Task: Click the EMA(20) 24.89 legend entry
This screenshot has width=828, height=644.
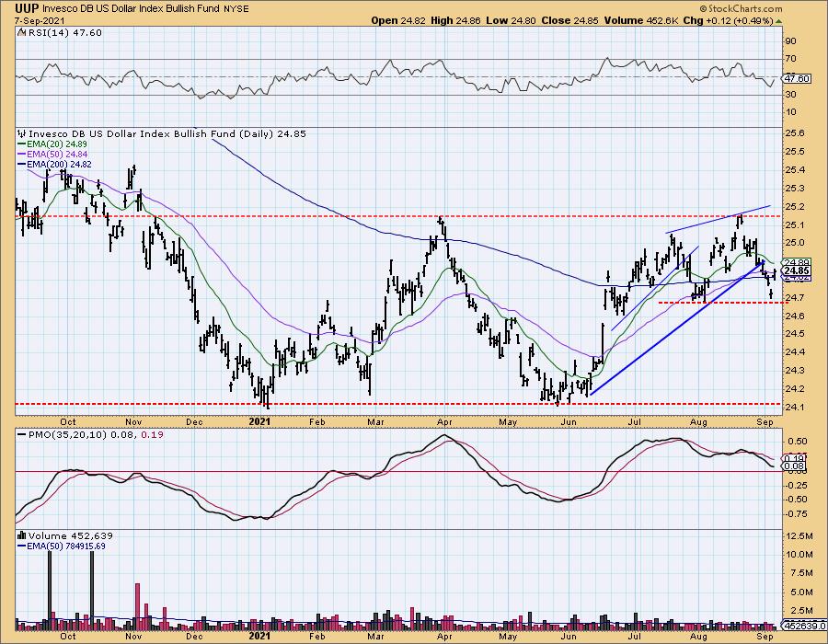Action: pyautogui.click(x=52, y=144)
